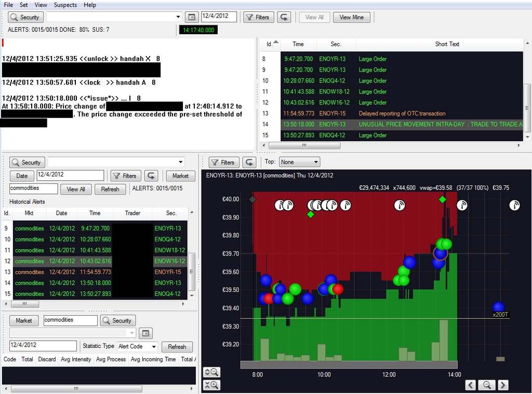This screenshot has width=532, height=394.
Task: Click the date field in the statistics panel
Action: pos(43,346)
